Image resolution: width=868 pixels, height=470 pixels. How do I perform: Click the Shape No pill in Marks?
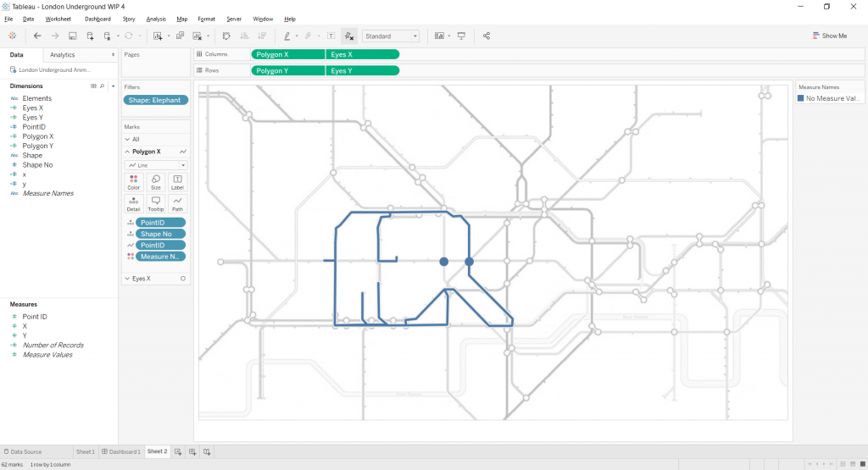(160, 234)
